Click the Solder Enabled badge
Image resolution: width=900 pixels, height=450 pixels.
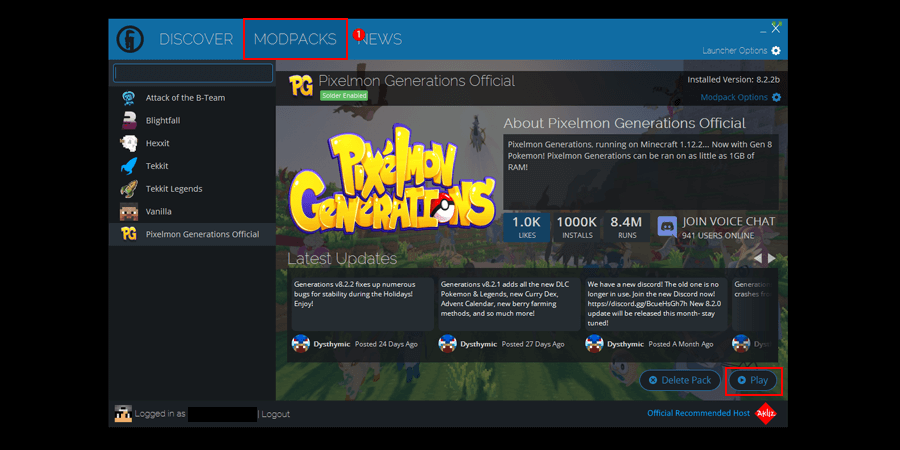[344, 95]
